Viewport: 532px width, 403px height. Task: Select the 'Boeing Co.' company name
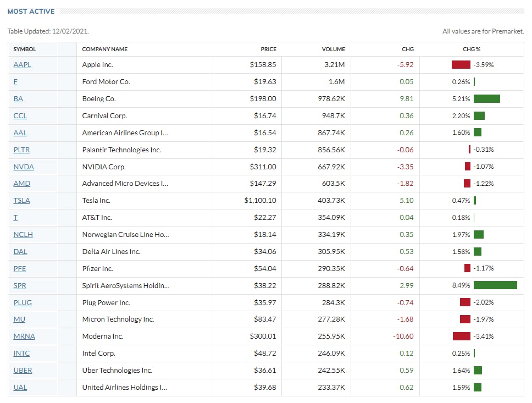coord(99,98)
